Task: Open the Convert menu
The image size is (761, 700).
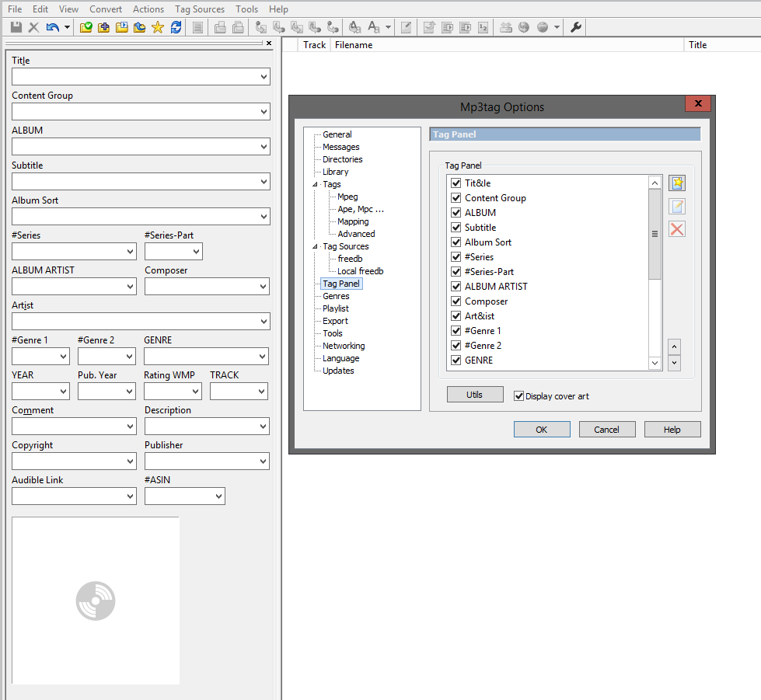Action: (x=106, y=9)
